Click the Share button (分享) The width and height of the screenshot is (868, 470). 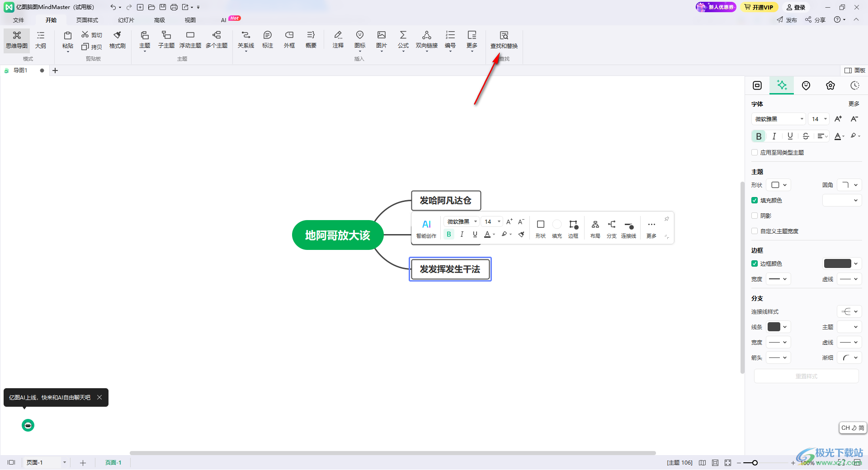(x=816, y=20)
